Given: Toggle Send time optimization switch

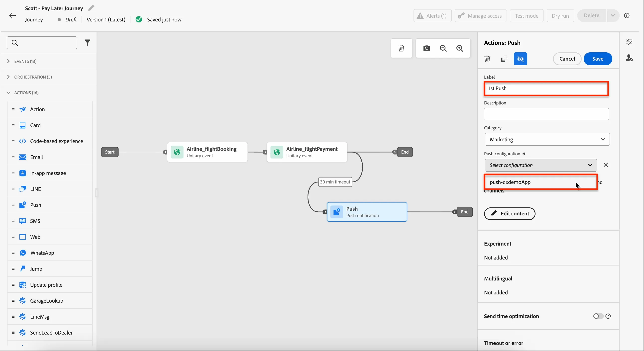Looking at the screenshot, I should tap(598, 316).
